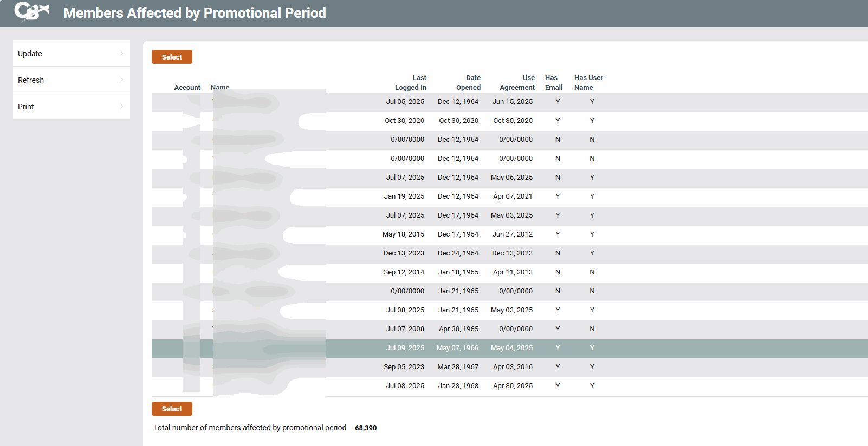Screen dimensions: 868x446
Task: Click the chevron arrow beside Update
Action: pos(121,53)
